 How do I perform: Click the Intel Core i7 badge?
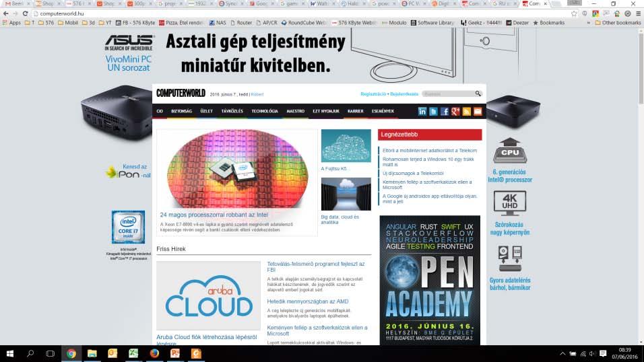[x=128, y=227]
